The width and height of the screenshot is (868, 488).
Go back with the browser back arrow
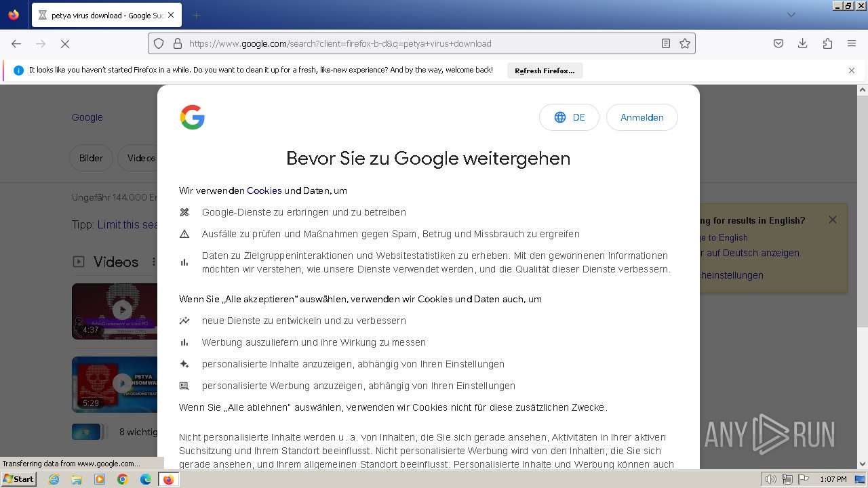point(16,43)
